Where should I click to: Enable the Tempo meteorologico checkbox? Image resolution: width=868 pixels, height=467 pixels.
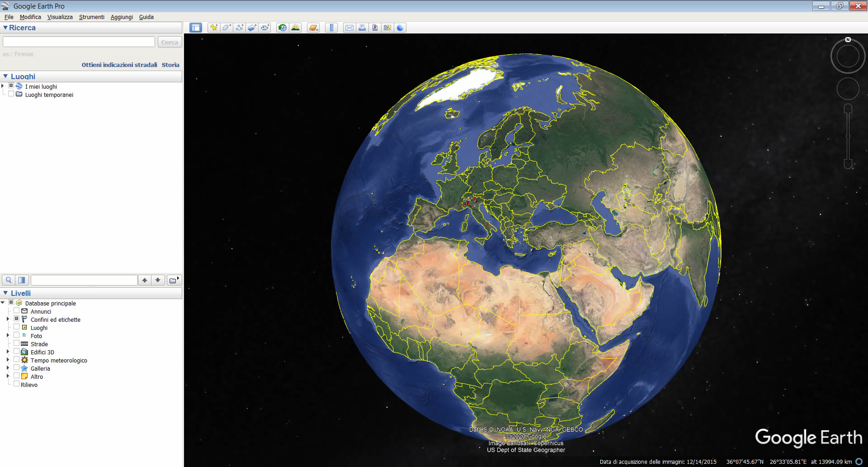coord(17,359)
